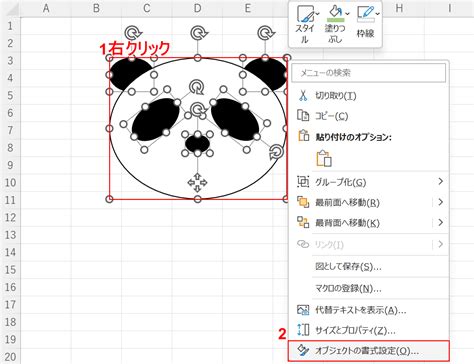The width and height of the screenshot is (474, 364).
Task: Select マクロの登録(N)... menu entry
Action: tap(368, 288)
